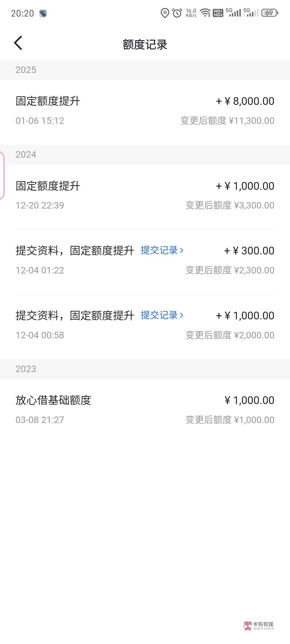Tap the notification icon beside the clock
The image size is (290, 644).
(43, 13)
